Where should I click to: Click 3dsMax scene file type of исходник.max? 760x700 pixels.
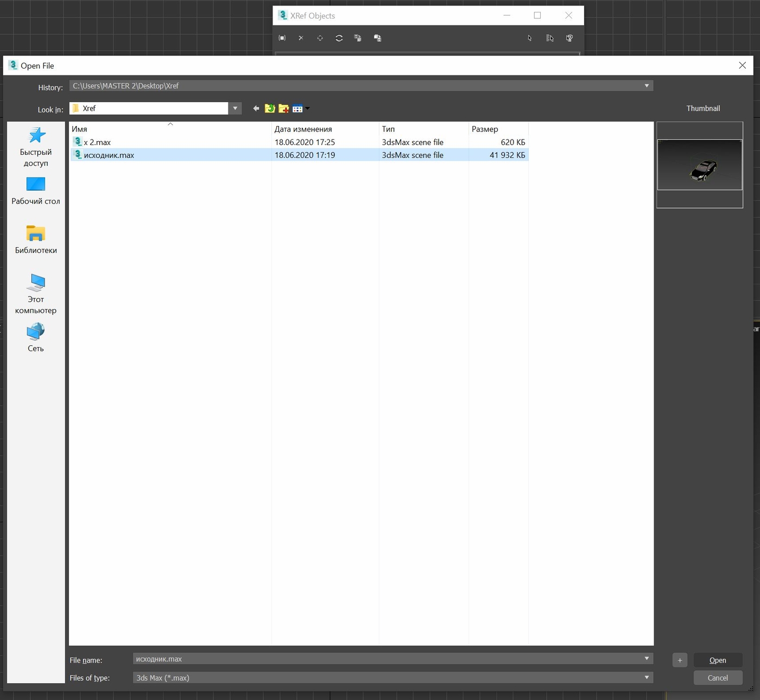coord(413,155)
